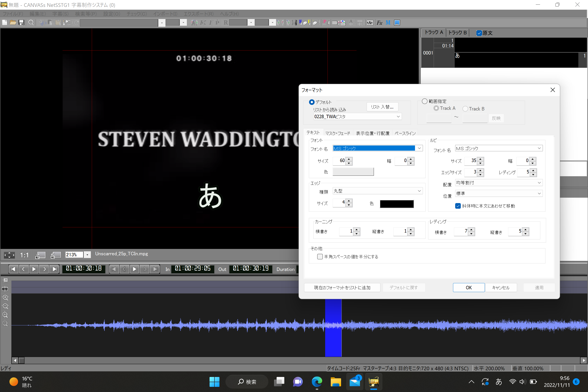Play the video from current timecode
Viewport: 588px width, 392px height.
(34, 269)
